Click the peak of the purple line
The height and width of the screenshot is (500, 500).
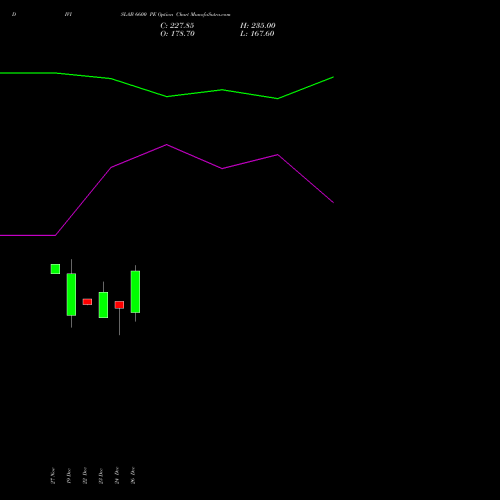[167, 145]
